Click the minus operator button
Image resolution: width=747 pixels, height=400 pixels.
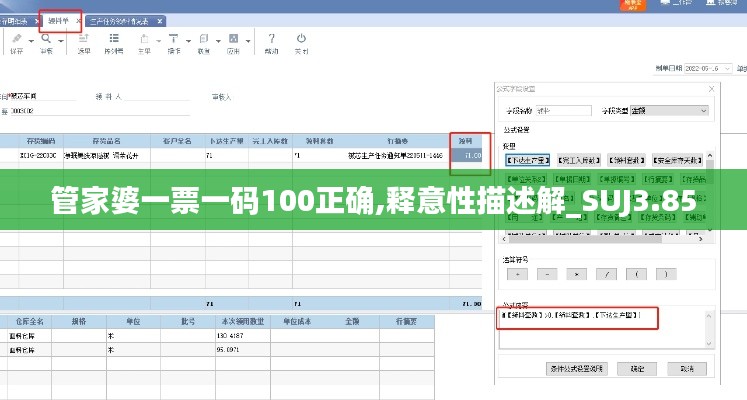click(547, 274)
